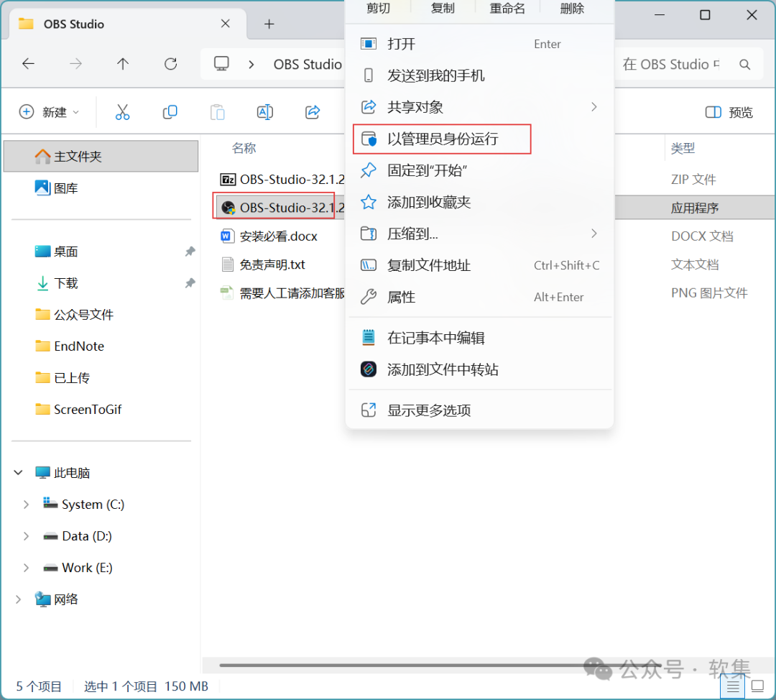Toggle the Preview pane button
Image resolution: width=776 pixels, height=700 pixels.
[729, 112]
